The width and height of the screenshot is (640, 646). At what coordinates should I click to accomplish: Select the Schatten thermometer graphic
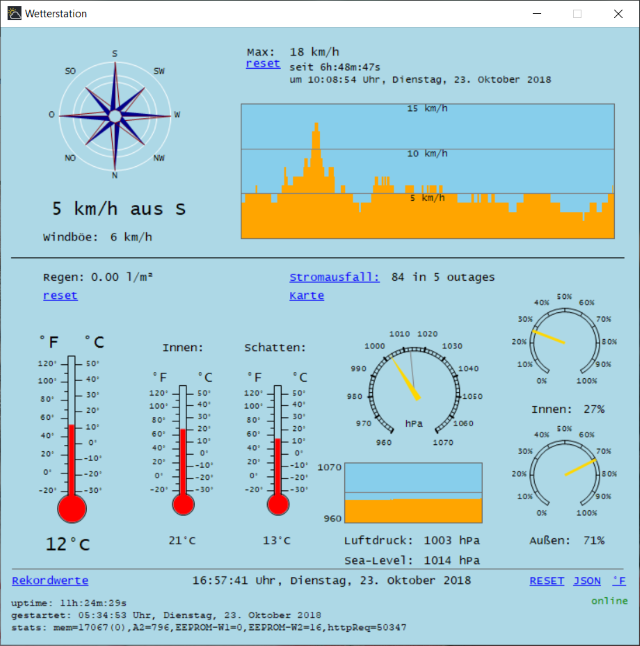coord(277,450)
